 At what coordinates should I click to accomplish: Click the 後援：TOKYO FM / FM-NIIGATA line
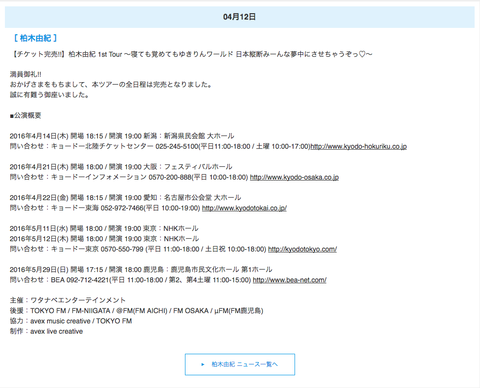click(x=137, y=311)
